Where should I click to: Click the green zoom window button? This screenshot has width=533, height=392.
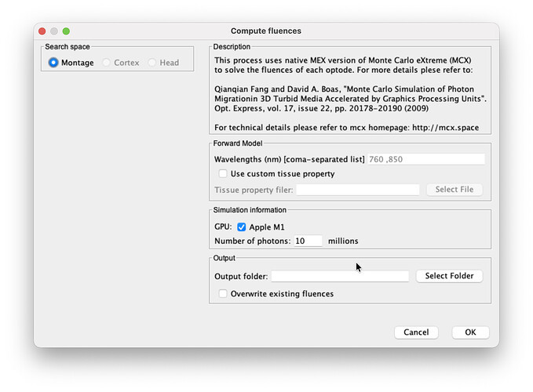tap(66, 31)
